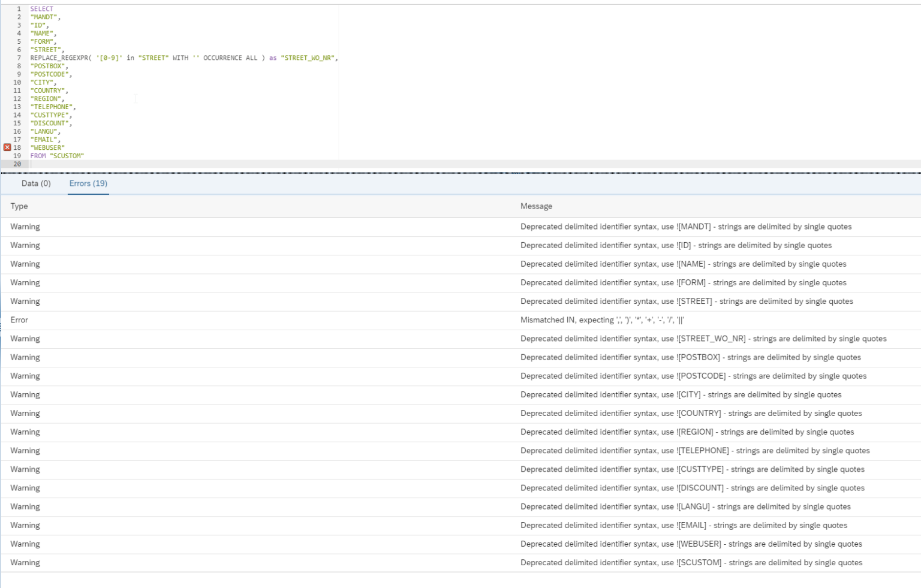Click the EMAIL warning message text

tap(684, 525)
